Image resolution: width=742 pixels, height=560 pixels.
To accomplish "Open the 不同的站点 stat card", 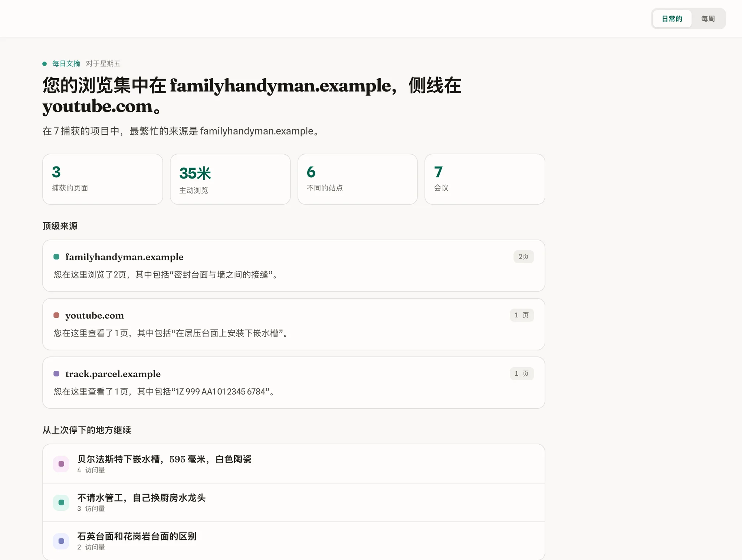I will coord(358,179).
